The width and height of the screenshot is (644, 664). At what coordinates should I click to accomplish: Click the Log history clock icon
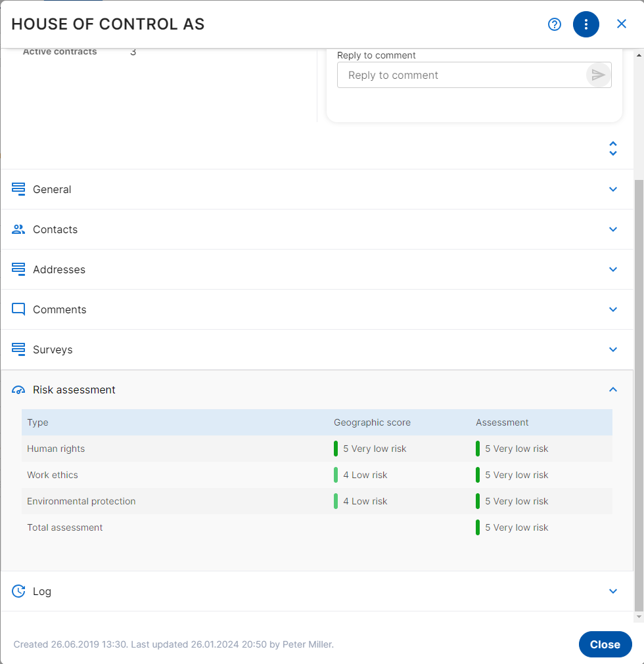tap(18, 591)
